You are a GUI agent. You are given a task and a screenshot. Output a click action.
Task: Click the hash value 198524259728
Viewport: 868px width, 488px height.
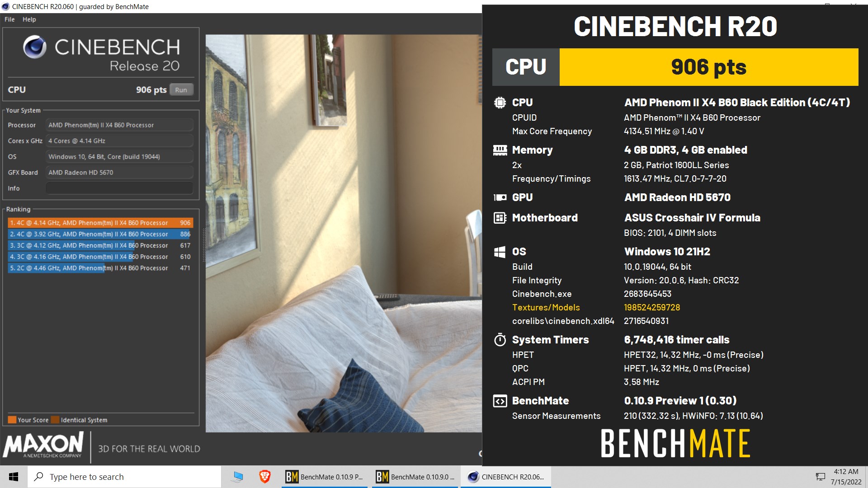point(651,307)
